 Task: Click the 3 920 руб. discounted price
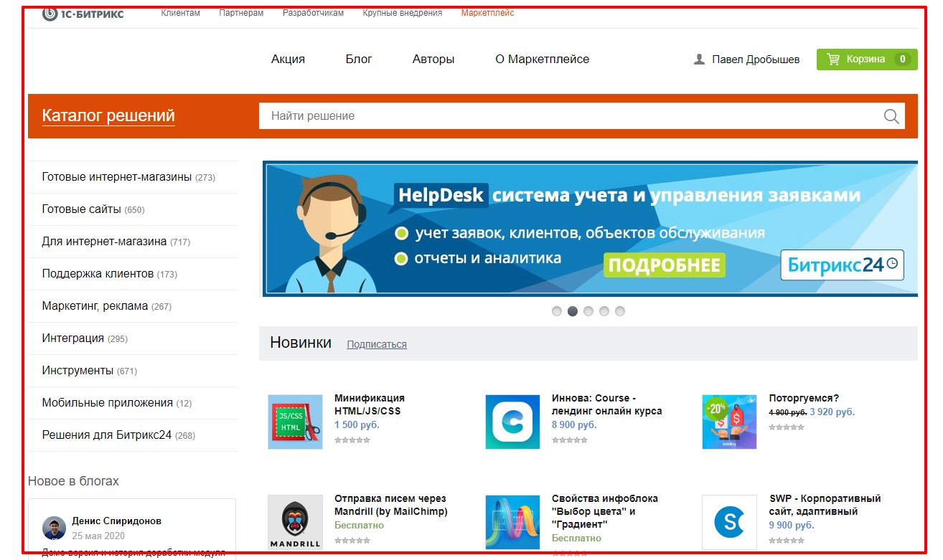(x=832, y=412)
